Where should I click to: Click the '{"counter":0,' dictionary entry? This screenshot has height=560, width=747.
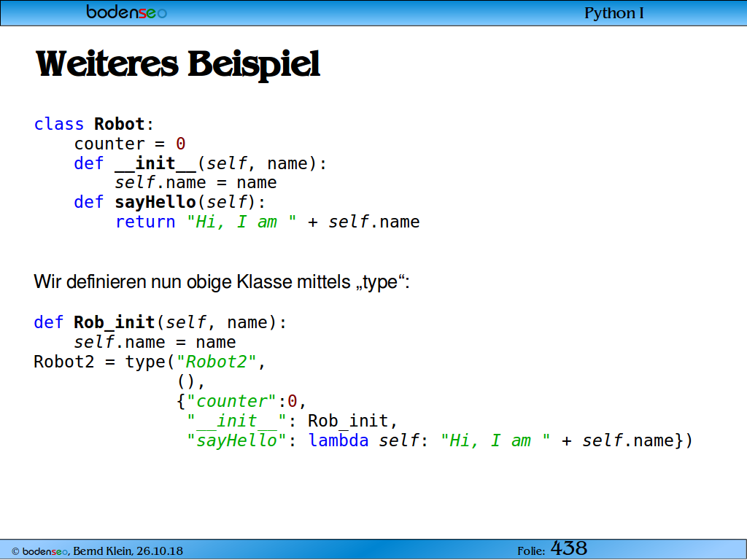click(241, 401)
